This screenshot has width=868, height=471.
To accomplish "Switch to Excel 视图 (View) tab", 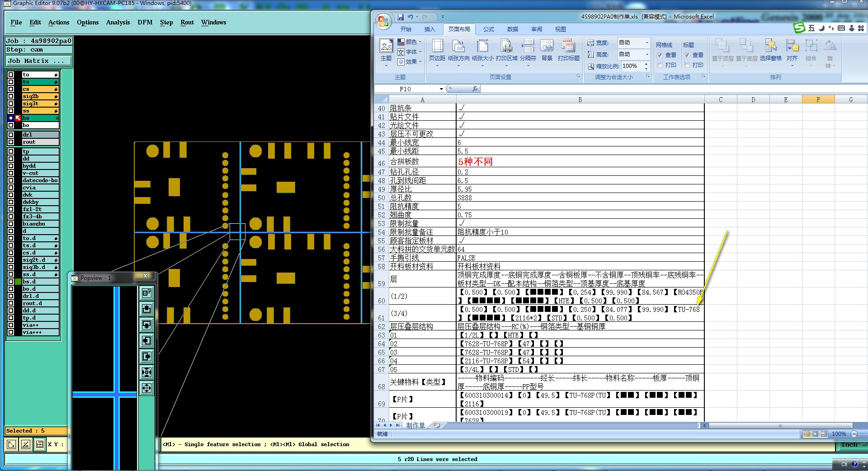I will tap(561, 29).
